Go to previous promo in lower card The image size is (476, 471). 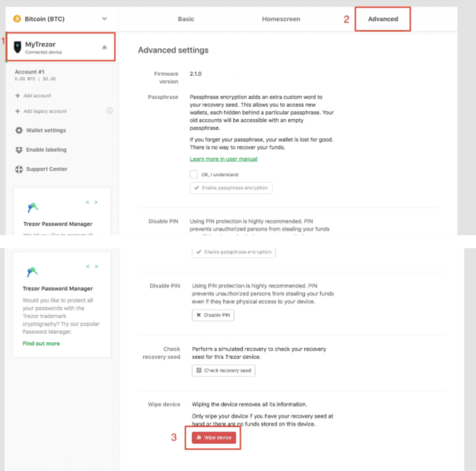[88, 266]
